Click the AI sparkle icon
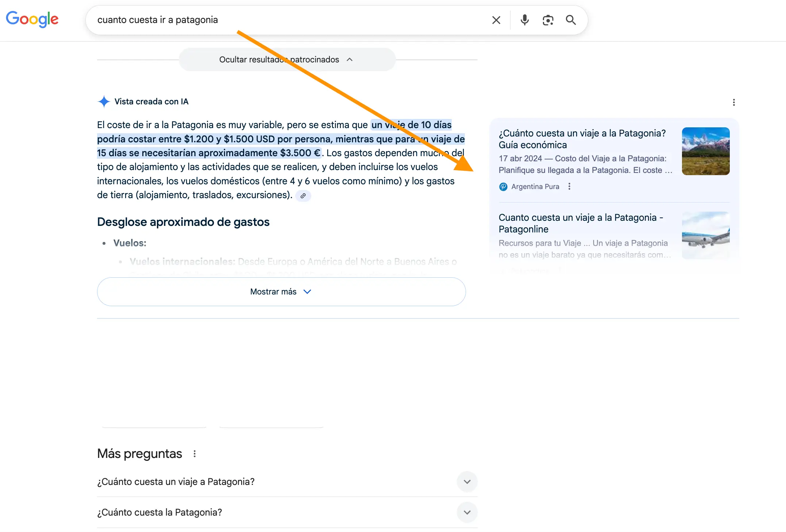 click(104, 101)
